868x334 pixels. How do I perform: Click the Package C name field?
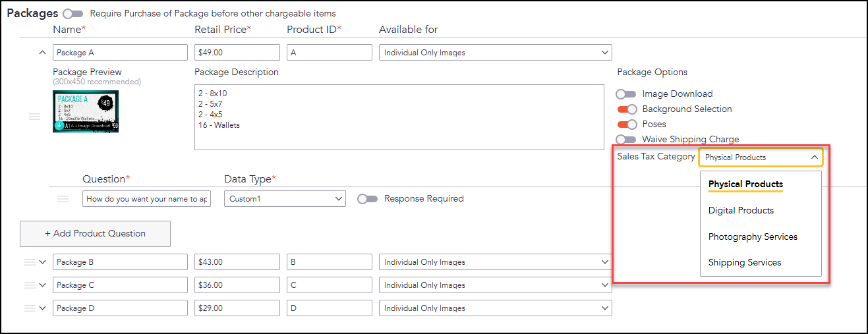pyautogui.click(x=120, y=285)
